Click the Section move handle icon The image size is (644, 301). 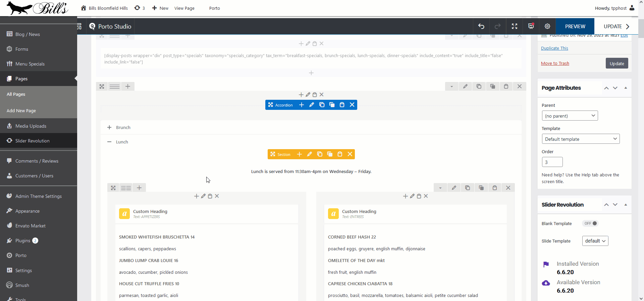[x=273, y=154]
